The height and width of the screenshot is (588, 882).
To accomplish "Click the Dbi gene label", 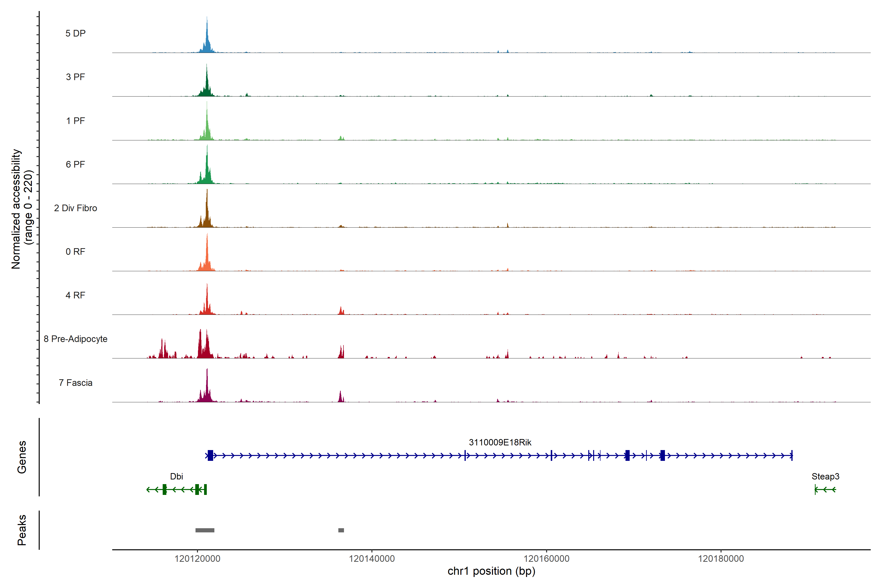I will pos(176,477).
